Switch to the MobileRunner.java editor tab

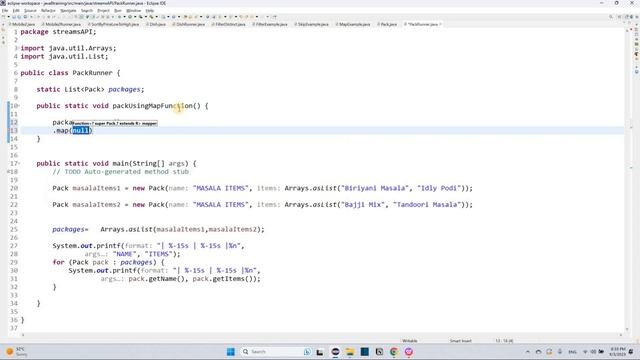pyautogui.click(x=62, y=24)
